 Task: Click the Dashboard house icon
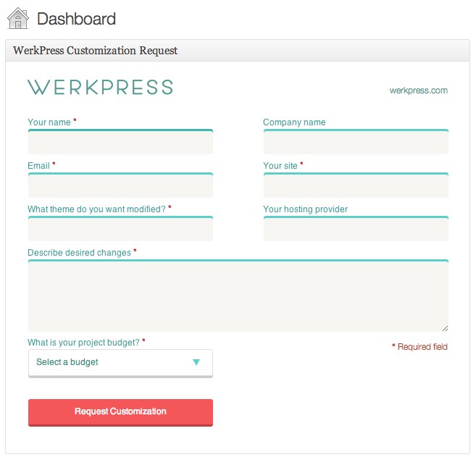click(x=18, y=18)
